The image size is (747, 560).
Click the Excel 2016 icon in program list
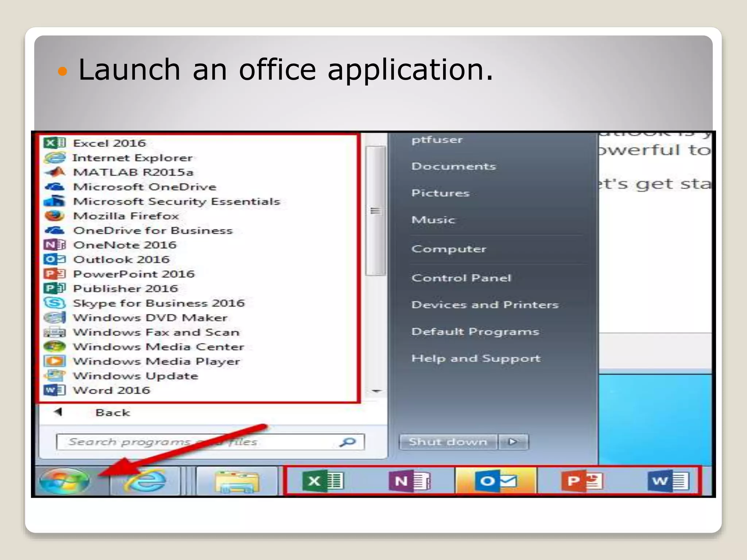pyautogui.click(x=55, y=143)
